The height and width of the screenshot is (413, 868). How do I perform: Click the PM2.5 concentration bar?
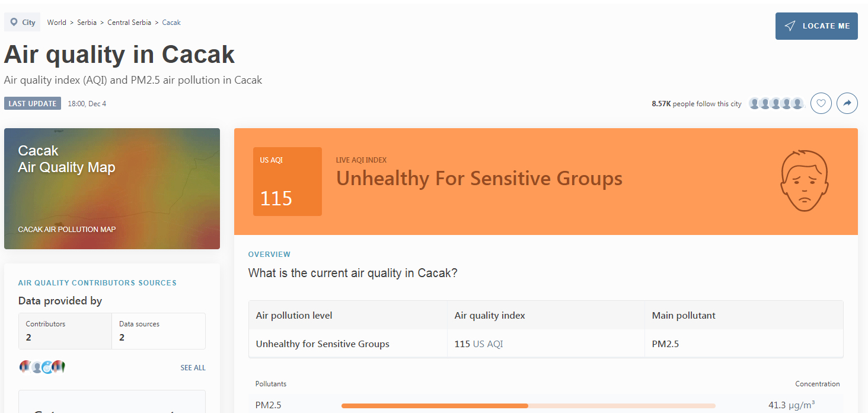coord(528,406)
